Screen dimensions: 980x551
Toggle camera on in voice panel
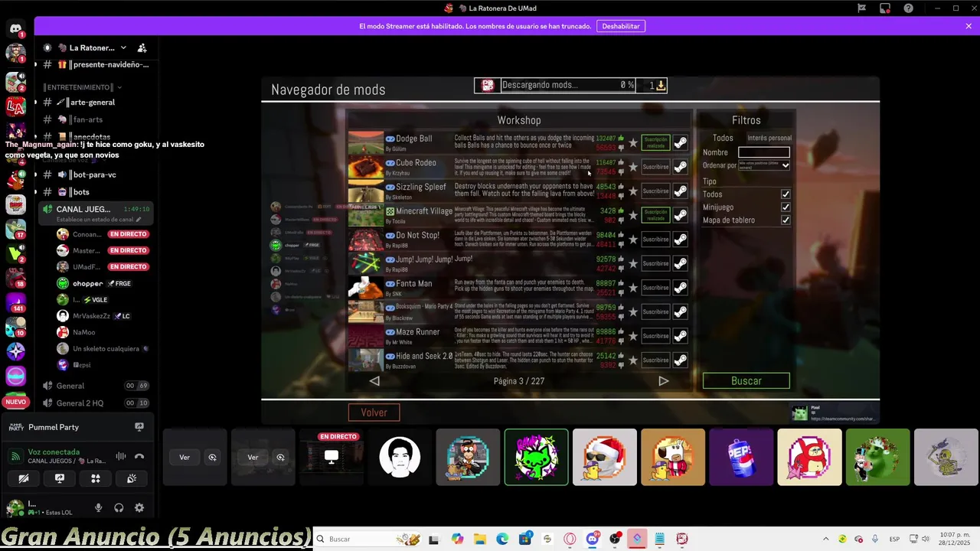[24, 478]
